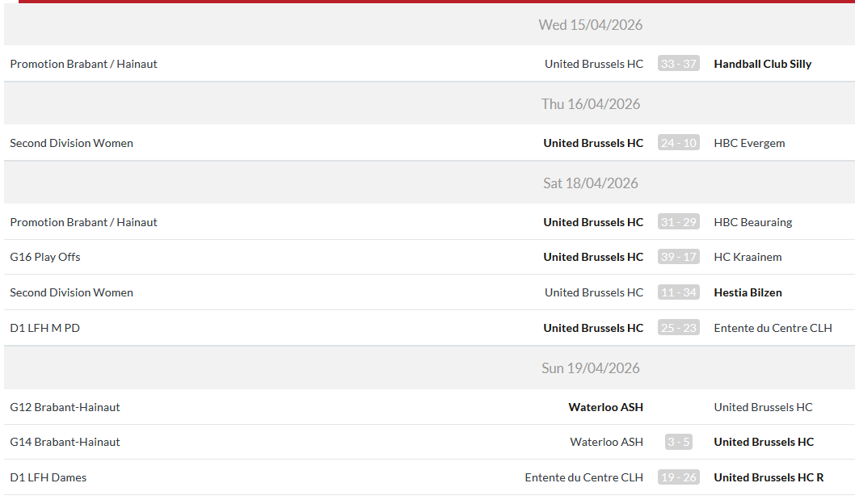
Task: View the 31 - 29 match result
Action: [678, 222]
